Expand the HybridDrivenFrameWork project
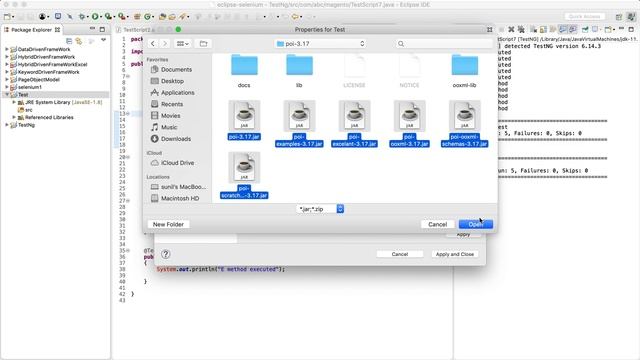The height and width of the screenshot is (360, 640). point(7,57)
